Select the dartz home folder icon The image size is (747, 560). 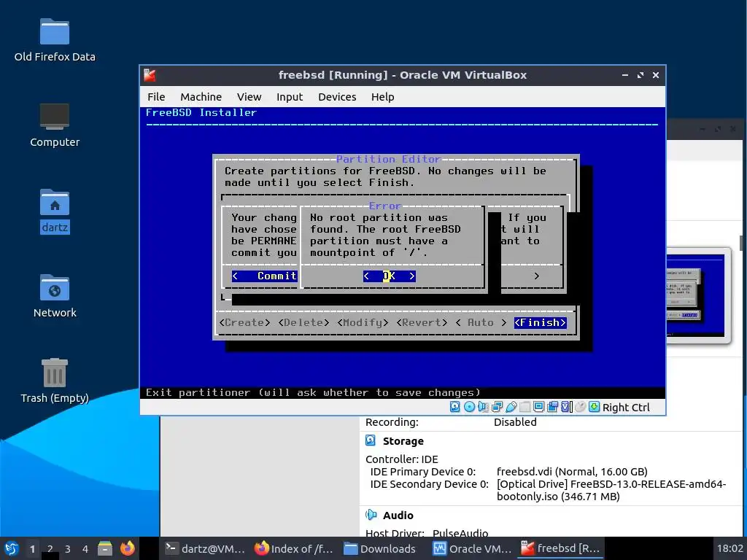click(54, 211)
